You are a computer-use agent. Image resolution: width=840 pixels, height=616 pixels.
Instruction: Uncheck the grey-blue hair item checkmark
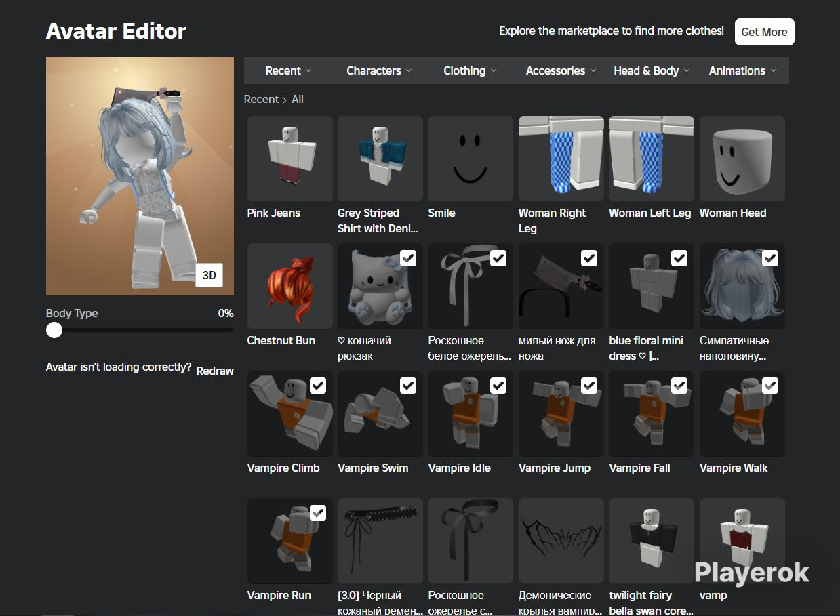770,258
